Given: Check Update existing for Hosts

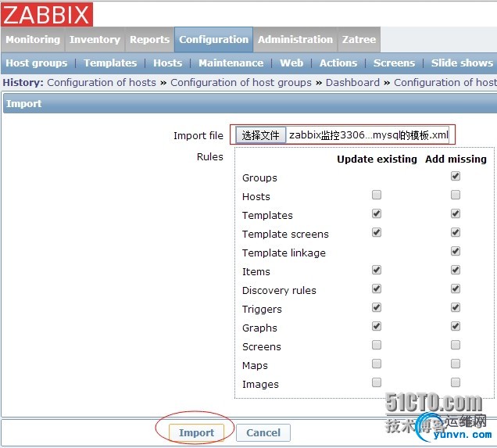Looking at the screenshot, I should point(377,195).
